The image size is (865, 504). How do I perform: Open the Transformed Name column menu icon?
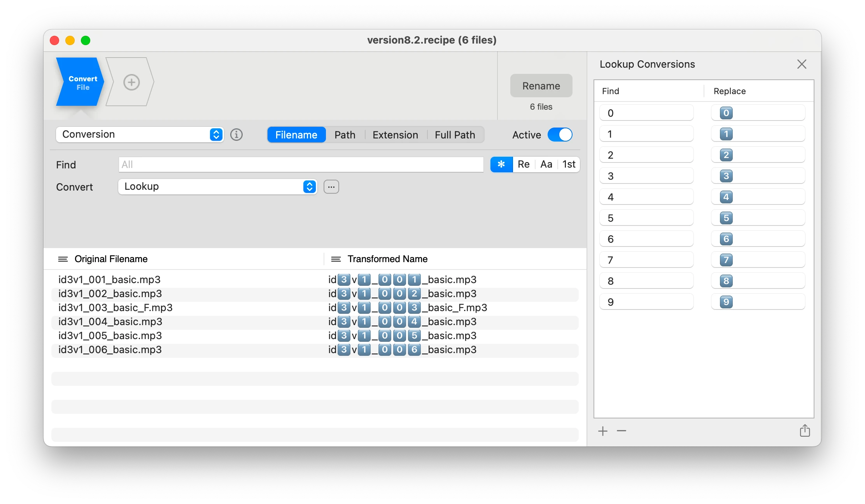coord(336,259)
